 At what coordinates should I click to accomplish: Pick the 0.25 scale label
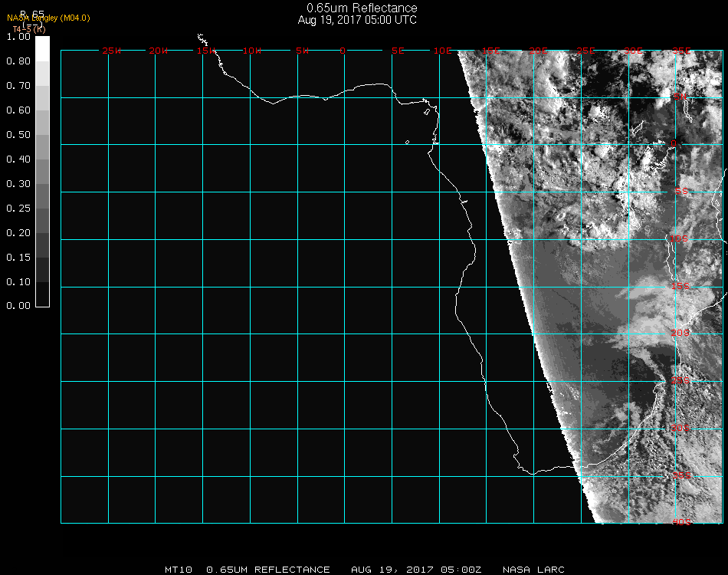point(18,209)
